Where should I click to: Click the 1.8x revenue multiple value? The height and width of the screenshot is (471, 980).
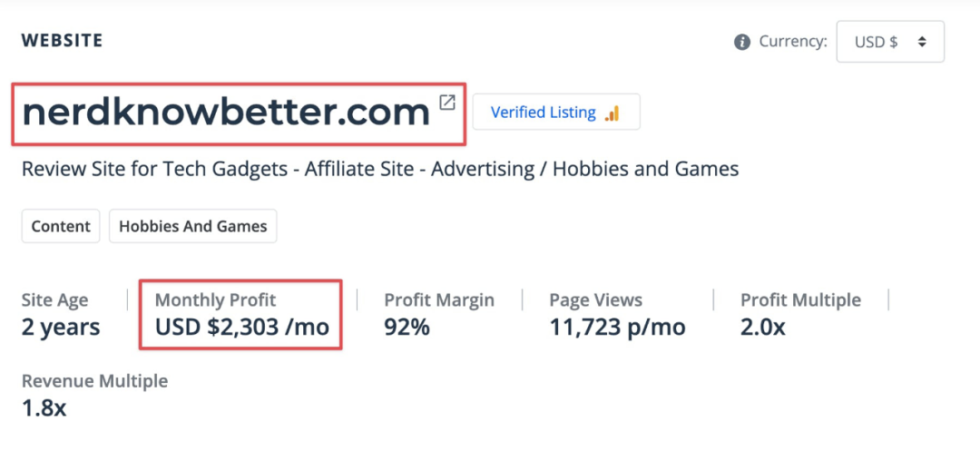click(x=44, y=408)
